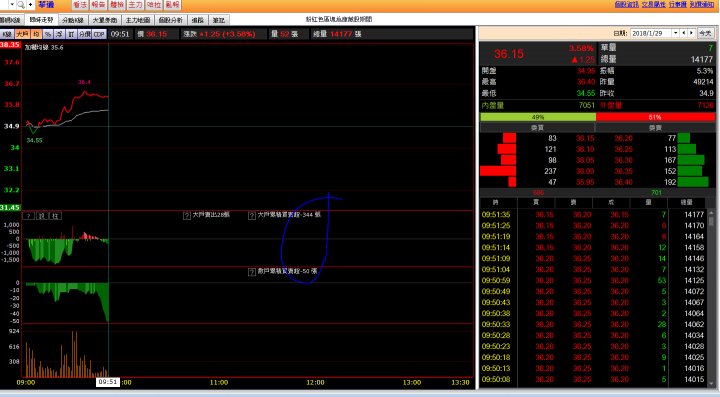Click the '?' help button under price chart
The width and height of the screenshot is (720, 397).
pyautogui.click(x=28, y=216)
